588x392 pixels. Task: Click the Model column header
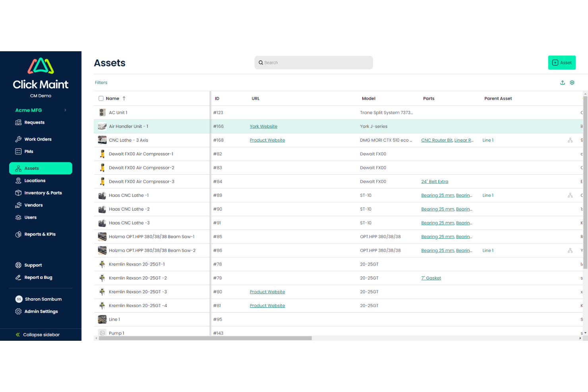coord(369,98)
